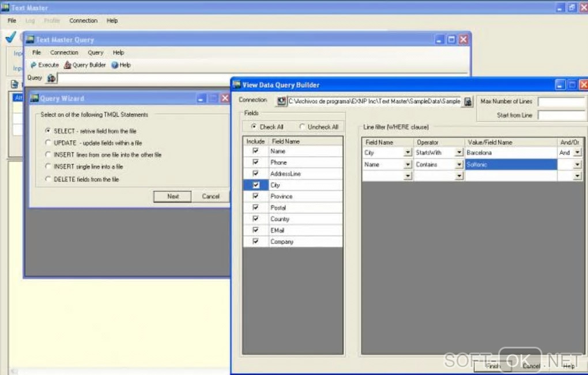Open Help menu in Text Master Query window
Viewport: 588px width, 375px height.
point(119,52)
